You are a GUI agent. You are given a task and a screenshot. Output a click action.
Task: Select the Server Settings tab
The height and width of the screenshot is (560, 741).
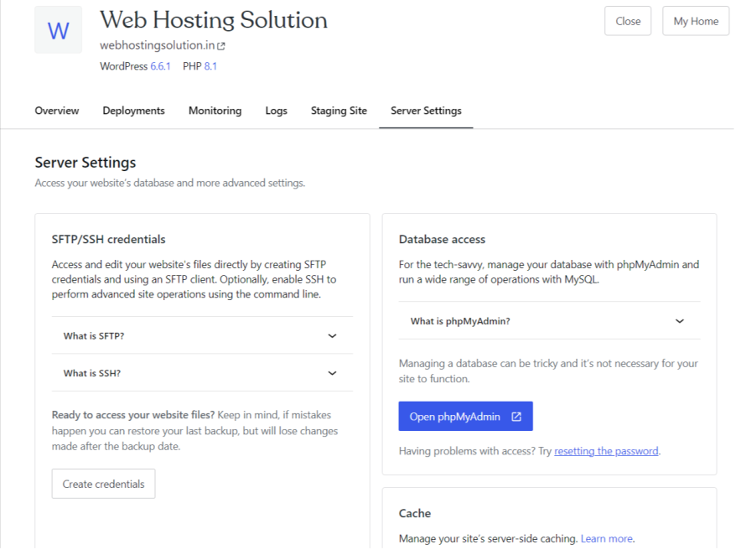426,110
